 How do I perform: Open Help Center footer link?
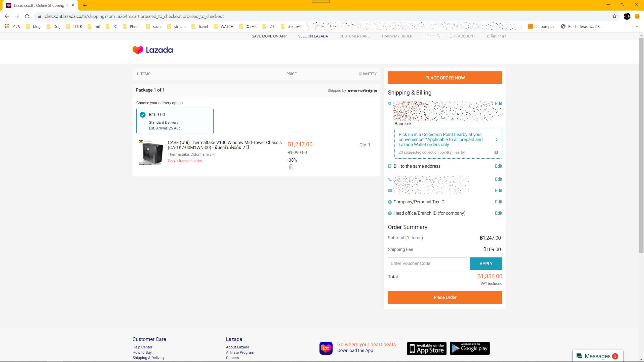(142, 347)
